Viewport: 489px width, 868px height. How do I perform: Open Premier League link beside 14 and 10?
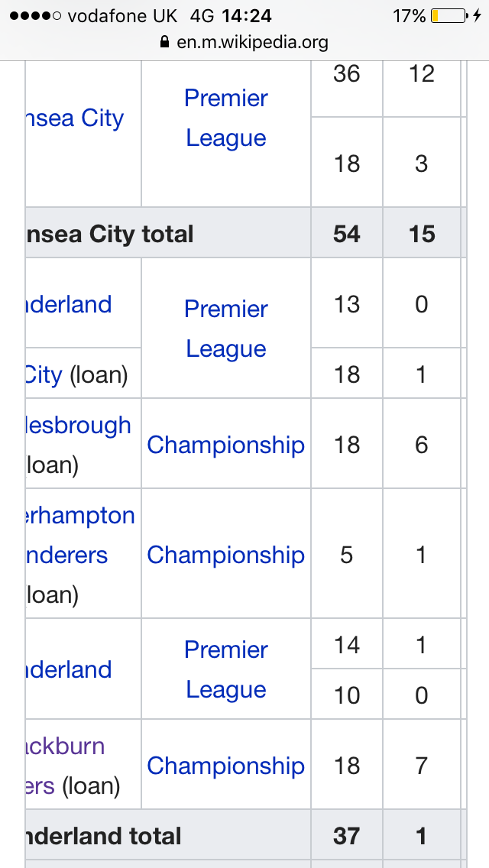[226, 670]
